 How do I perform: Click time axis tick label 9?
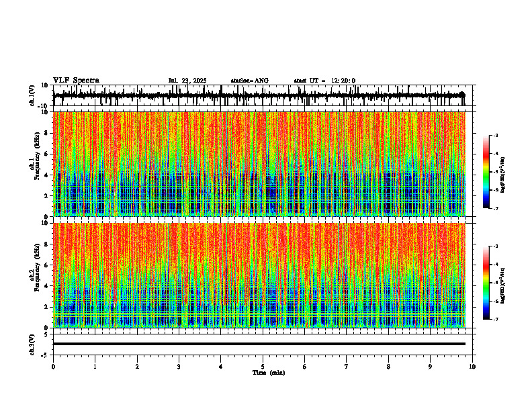(430, 367)
